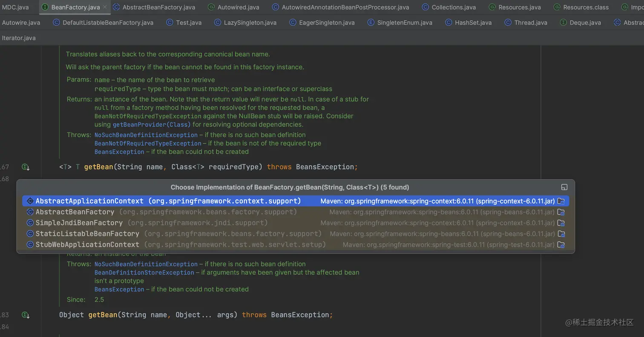This screenshot has width=644, height=337.
Task: Click the BeanFactory.java interface file icon
Action: (45, 7)
